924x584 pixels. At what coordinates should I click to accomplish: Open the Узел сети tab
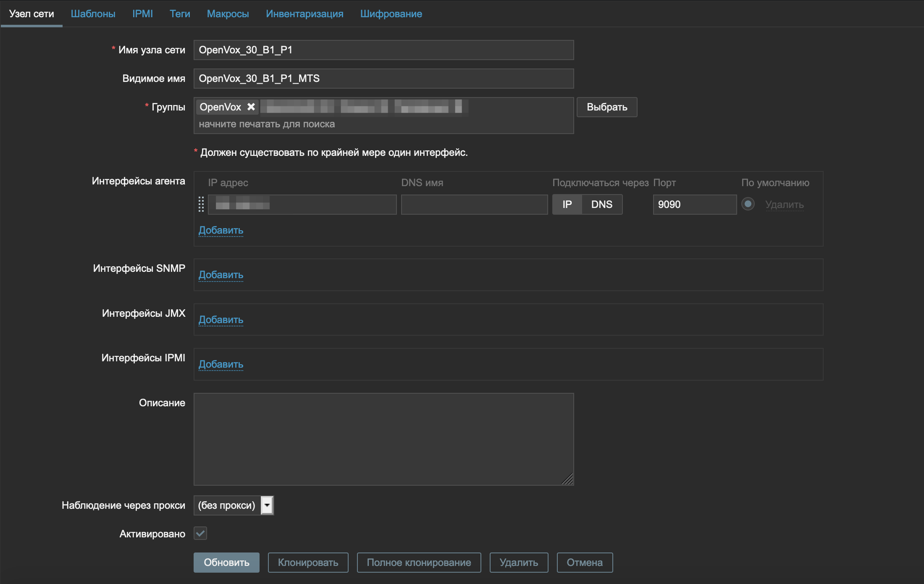tap(31, 14)
